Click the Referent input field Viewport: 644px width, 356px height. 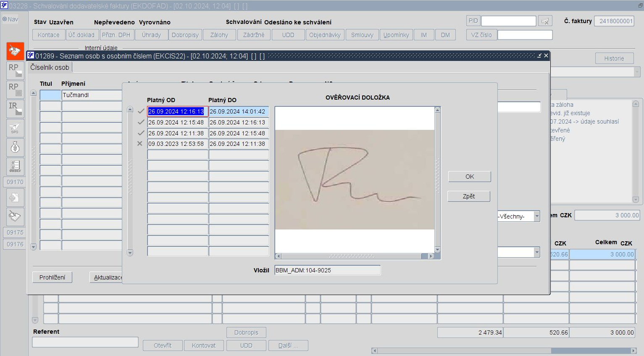click(85, 342)
